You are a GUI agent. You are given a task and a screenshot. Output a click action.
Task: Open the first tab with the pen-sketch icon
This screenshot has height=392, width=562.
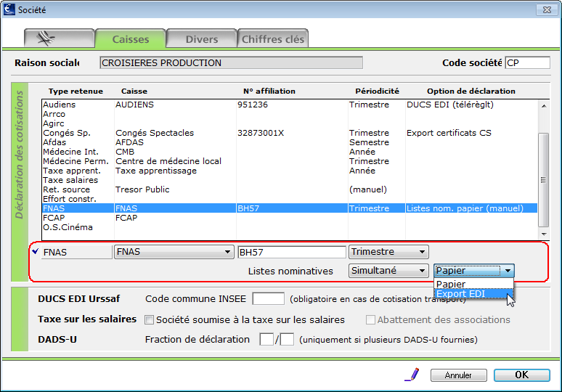pyautogui.click(x=59, y=38)
